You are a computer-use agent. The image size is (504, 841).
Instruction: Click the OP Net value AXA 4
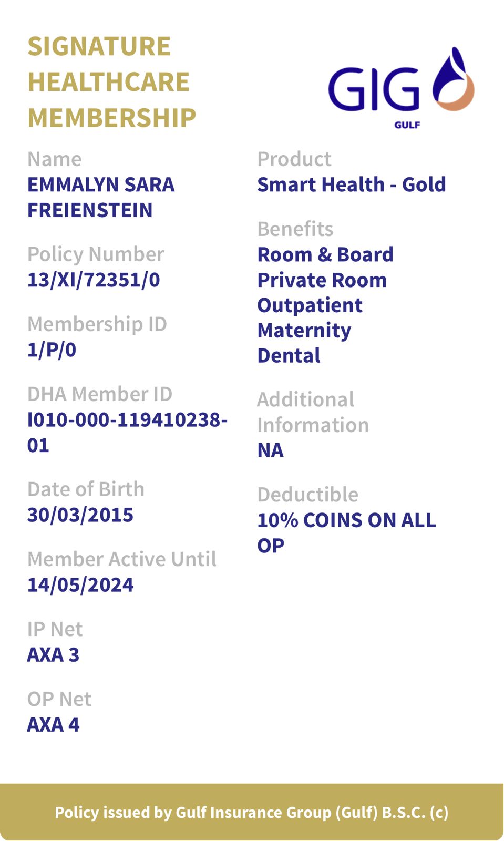[53, 724]
